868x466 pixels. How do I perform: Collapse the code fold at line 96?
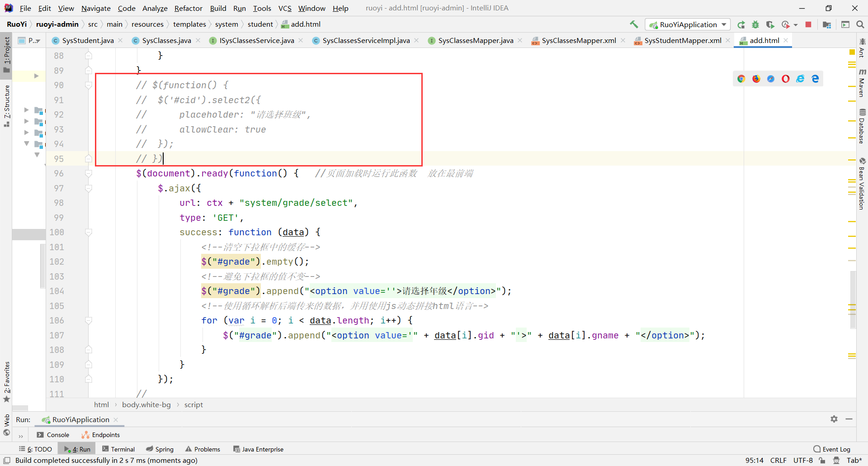coord(89,174)
